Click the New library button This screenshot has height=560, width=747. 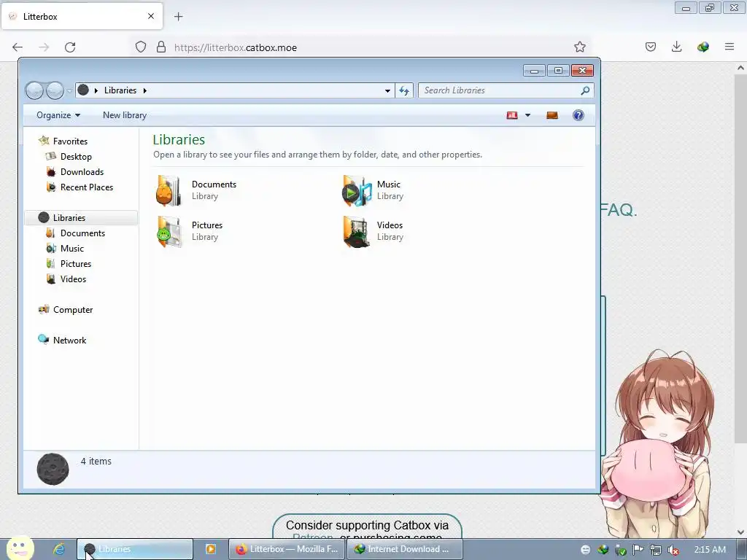click(125, 115)
